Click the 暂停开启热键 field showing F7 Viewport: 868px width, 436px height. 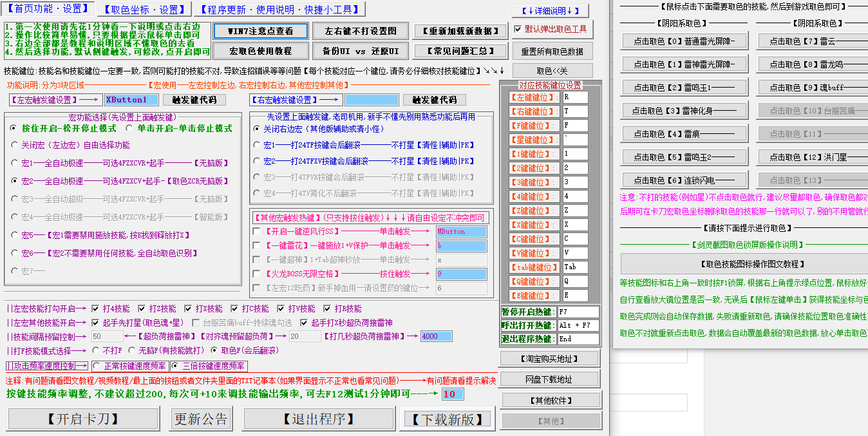pyautogui.click(x=578, y=312)
